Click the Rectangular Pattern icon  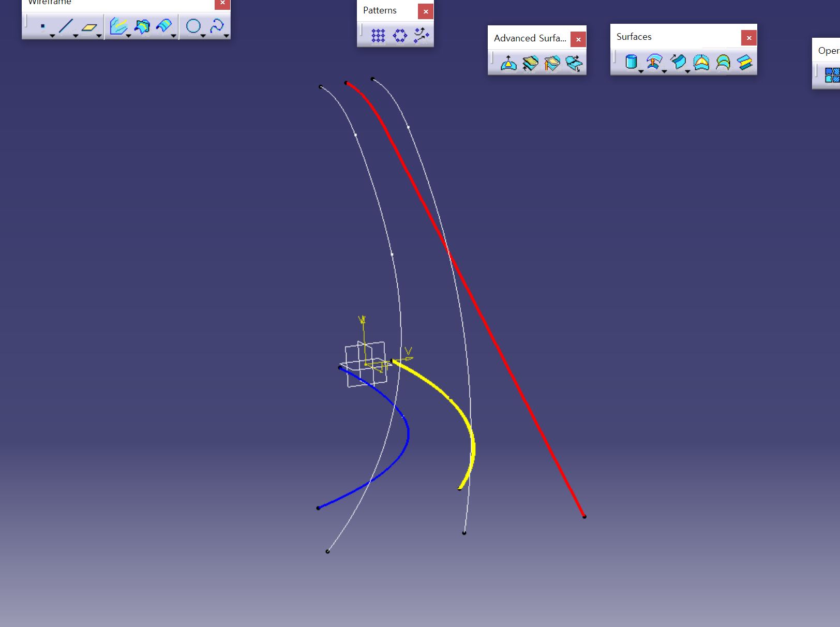coord(378,36)
